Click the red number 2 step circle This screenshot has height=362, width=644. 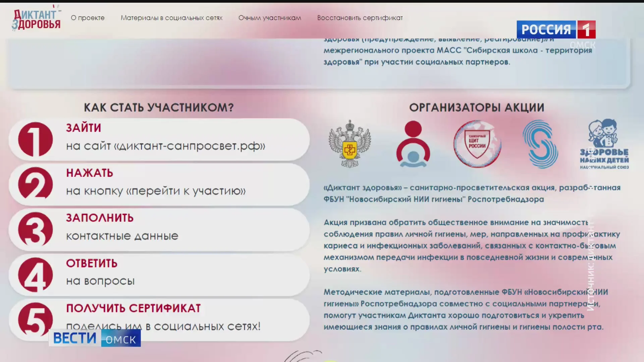[35, 184]
